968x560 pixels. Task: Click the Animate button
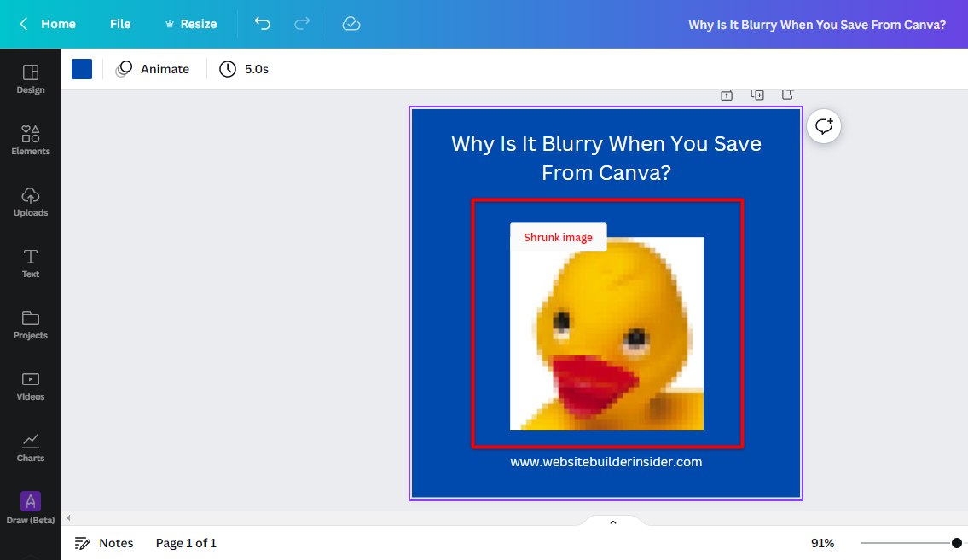click(x=154, y=69)
